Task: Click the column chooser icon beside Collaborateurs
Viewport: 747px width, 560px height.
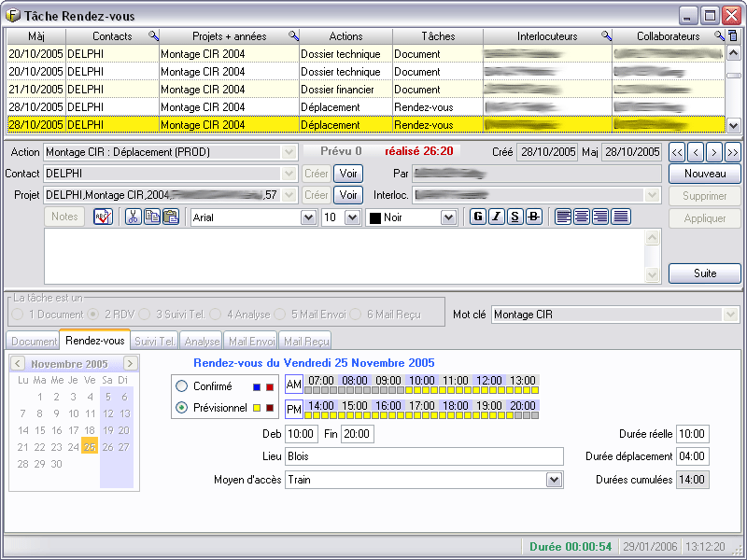Action: pyautogui.click(x=733, y=35)
